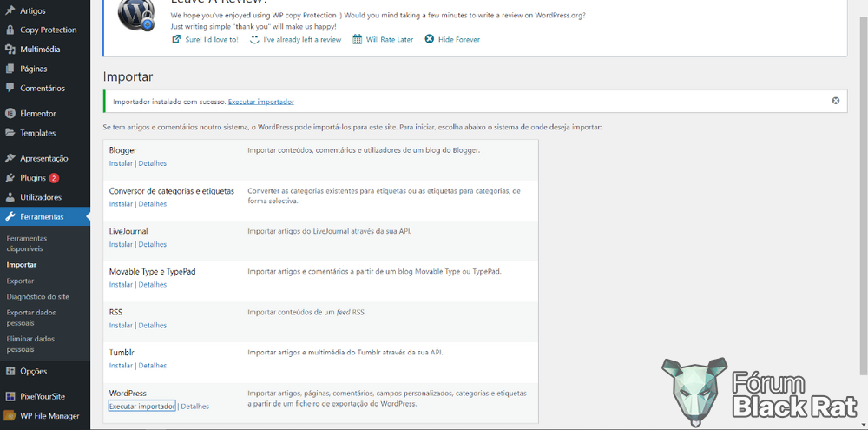The image size is (868, 430).
Task: Click the Utilizadores person icon
Action: [10, 197]
